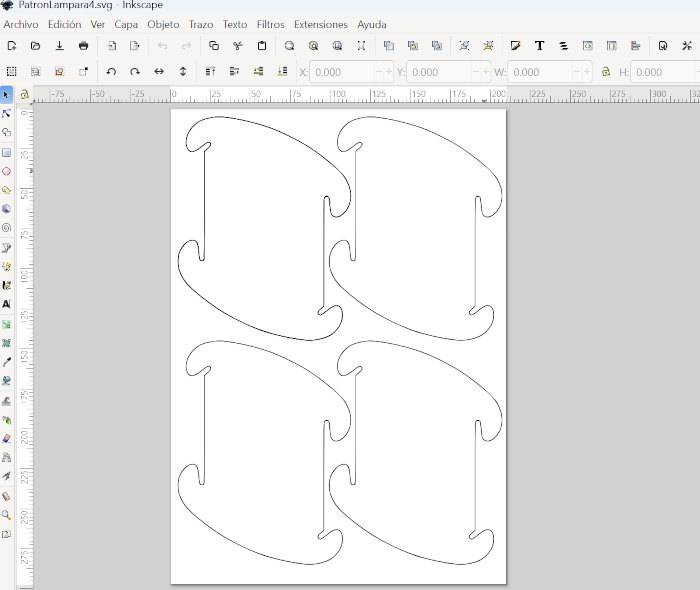Viewport: 700px width, 590px height.
Task: Open the Filtros menu
Action: point(270,24)
